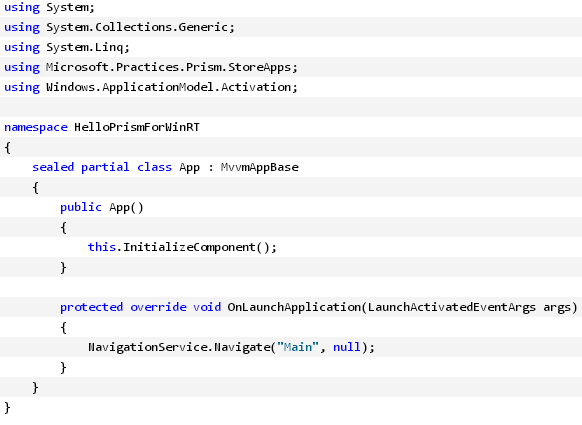Click the namespace keyword
Screen dimensions: 582x425
click(36, 127)
